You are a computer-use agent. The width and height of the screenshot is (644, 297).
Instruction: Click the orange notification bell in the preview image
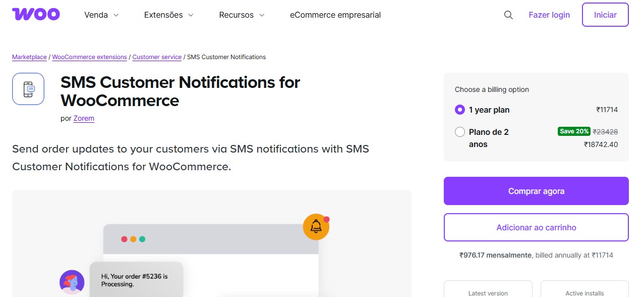click(316, 227)
